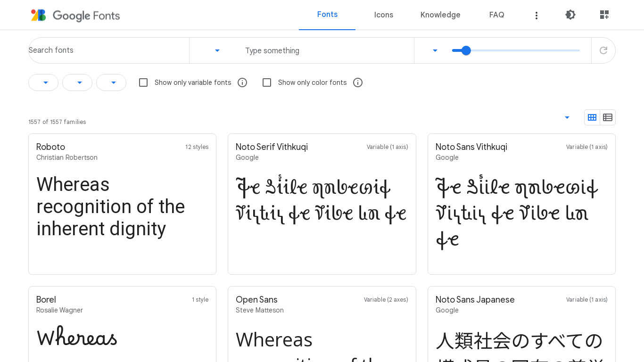Focus the Type something preview field
644x362 pixels.
pyautogui.click(x=325, y=50)
